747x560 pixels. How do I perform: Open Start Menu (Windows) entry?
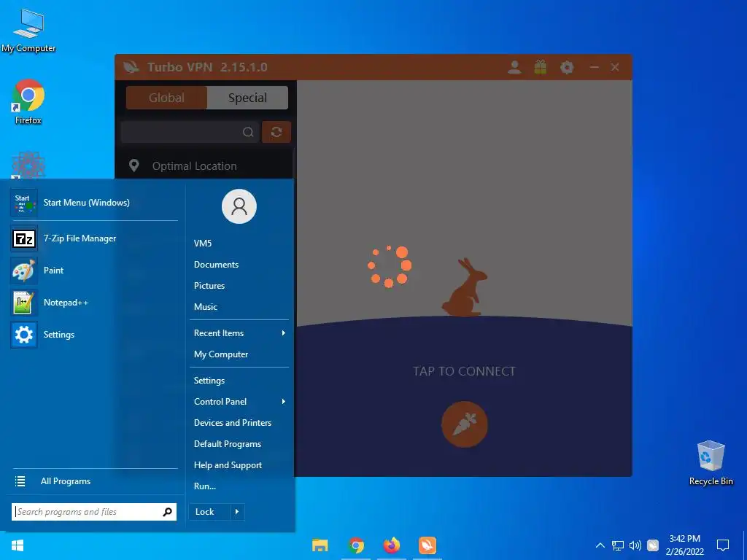pyautogui.click(x=94, y=203)
